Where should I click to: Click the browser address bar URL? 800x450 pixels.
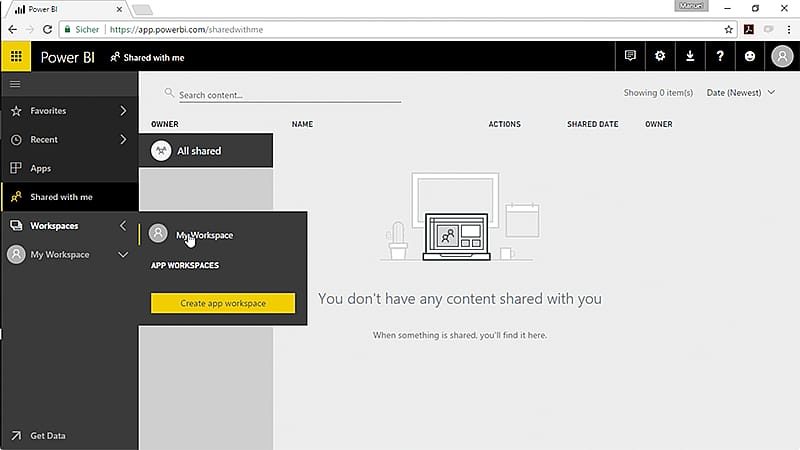pyautogui.click(x=187, y=30)
